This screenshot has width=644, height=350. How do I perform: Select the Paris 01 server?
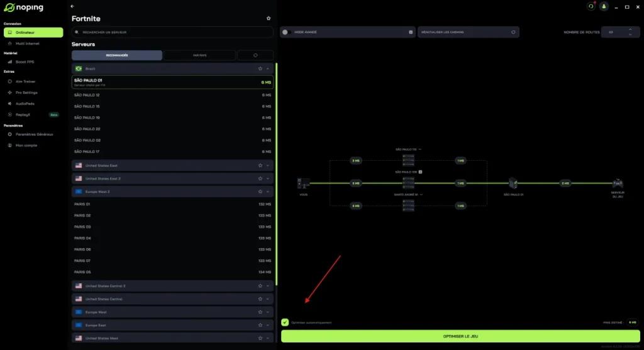click(172, 204)
